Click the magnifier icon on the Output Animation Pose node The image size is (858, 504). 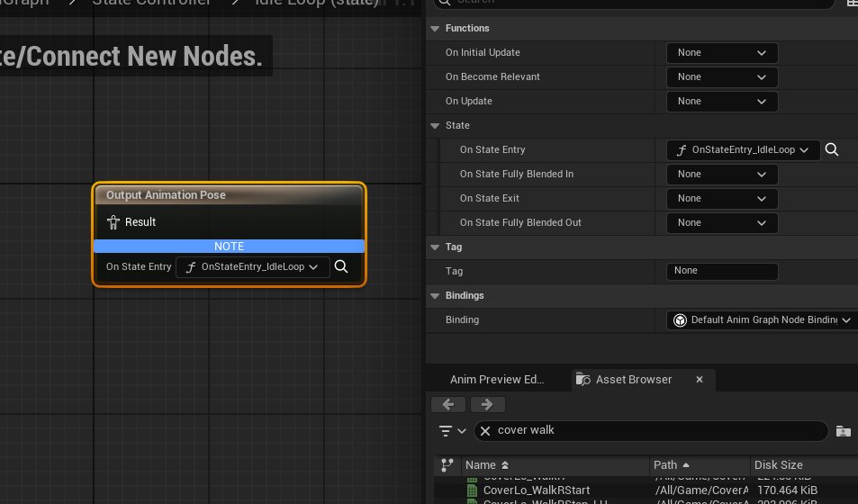pyautogui.click(x=341, y=266)
